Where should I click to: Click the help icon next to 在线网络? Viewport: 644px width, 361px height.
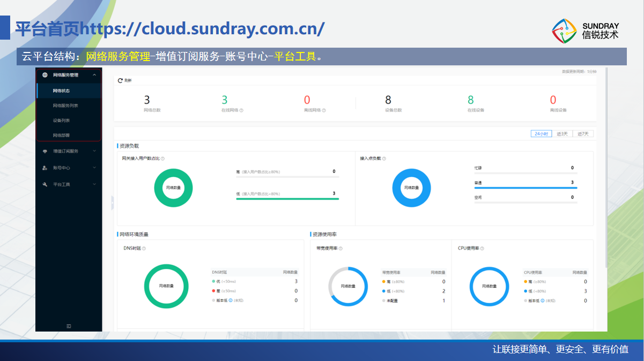pyautogui.click(x=241, y=110)
